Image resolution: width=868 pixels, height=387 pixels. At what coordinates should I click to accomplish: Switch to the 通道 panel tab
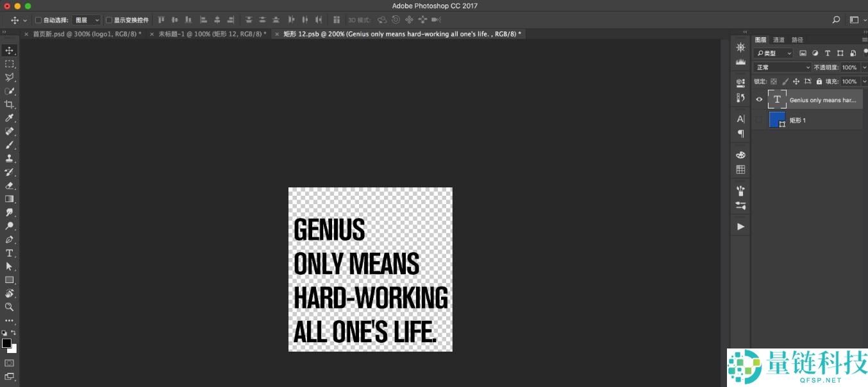pyautogui.click(x=778, y=40)
